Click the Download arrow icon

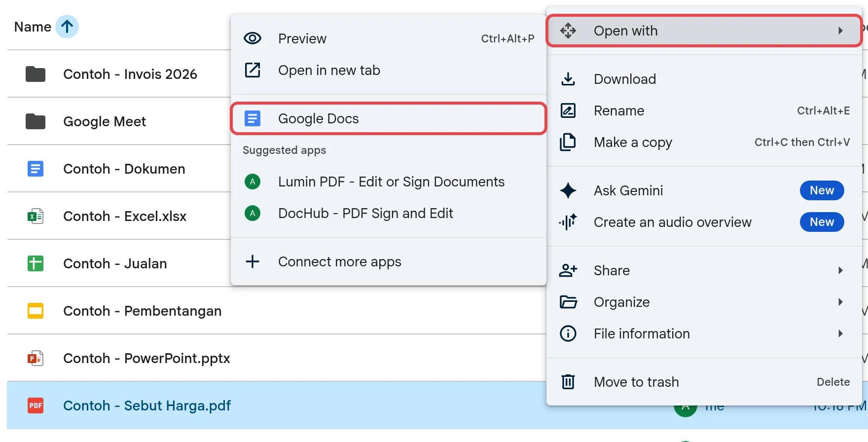[568, 79]
